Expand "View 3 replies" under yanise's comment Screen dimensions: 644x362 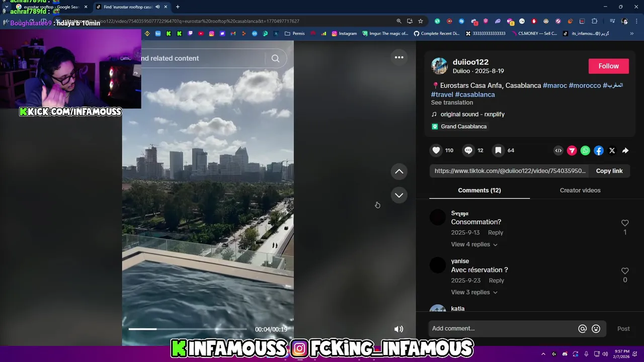pyautogui.click(x=474, y=292)
